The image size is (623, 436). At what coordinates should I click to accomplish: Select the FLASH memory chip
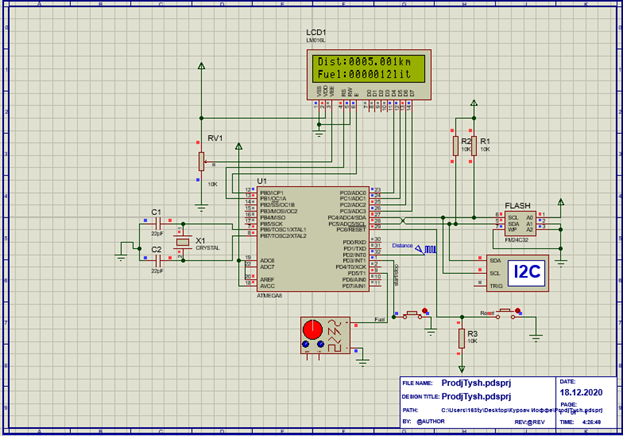520,224
